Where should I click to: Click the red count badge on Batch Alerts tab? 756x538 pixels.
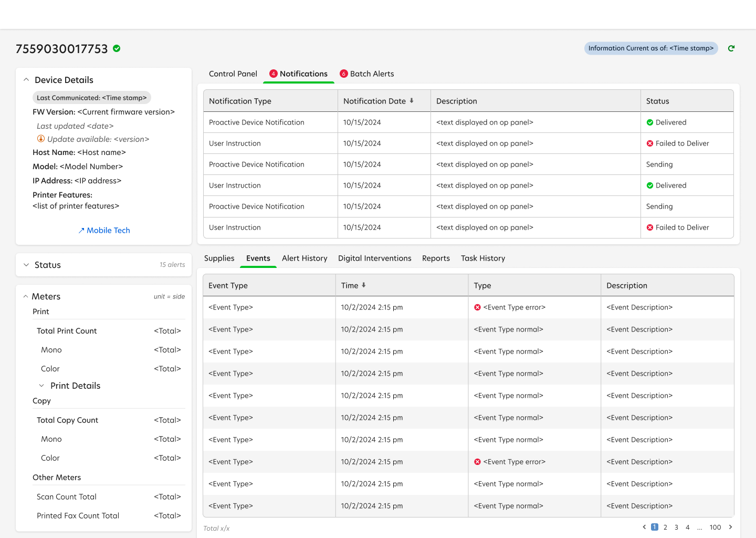pos(344,74)
